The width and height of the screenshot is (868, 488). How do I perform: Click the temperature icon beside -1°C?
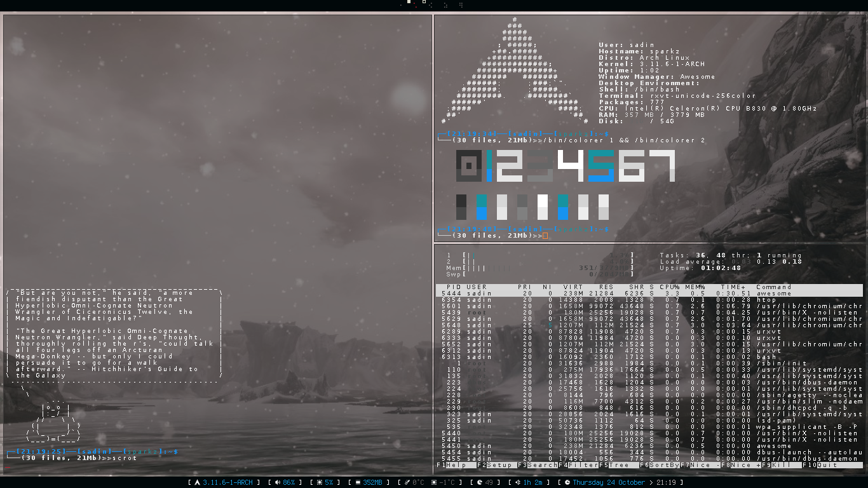point(434,482)
